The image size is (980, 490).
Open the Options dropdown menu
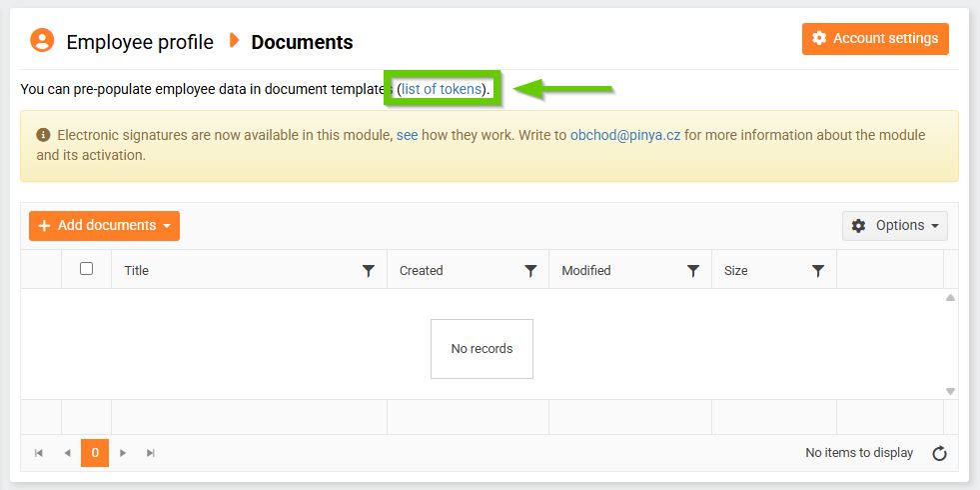(895, 226)
